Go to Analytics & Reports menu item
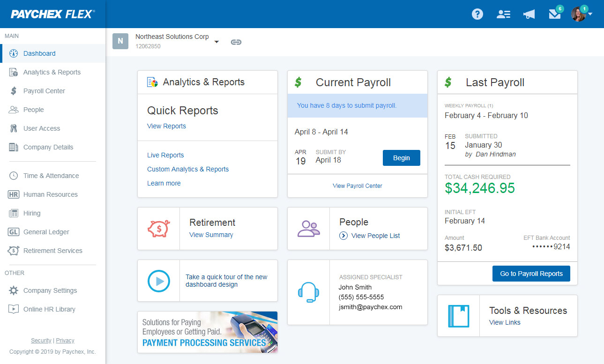 click(x=53, y=72)
